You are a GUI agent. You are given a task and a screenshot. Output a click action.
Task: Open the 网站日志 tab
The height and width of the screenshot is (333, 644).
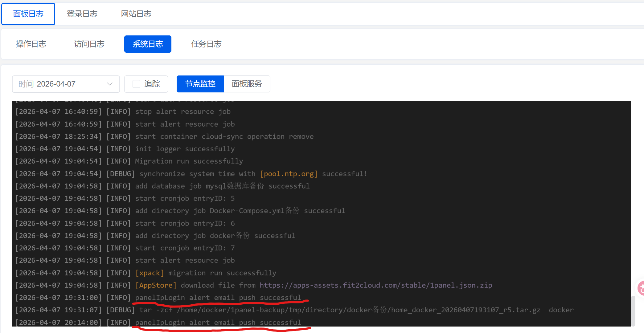136,14
